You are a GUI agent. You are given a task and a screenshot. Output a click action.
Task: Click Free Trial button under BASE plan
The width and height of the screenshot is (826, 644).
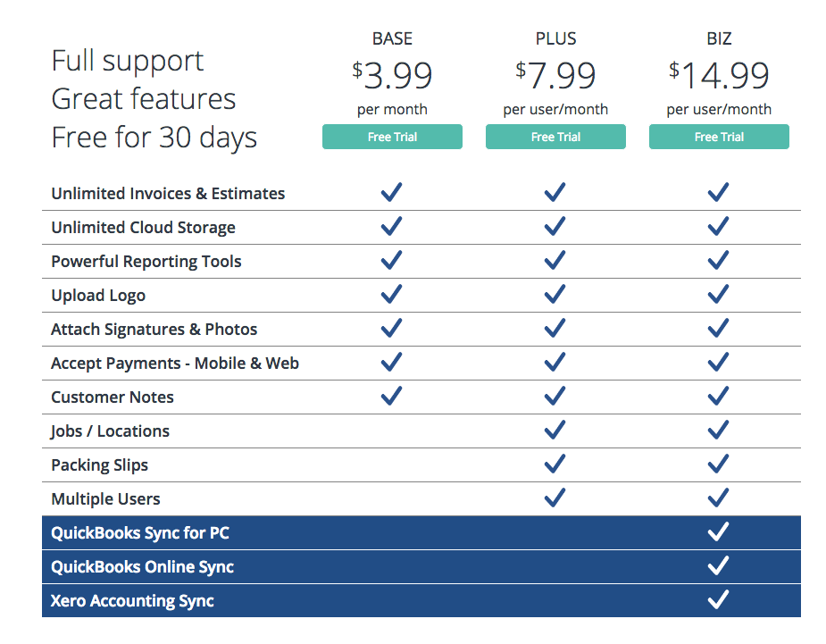(x=392, y=137)
